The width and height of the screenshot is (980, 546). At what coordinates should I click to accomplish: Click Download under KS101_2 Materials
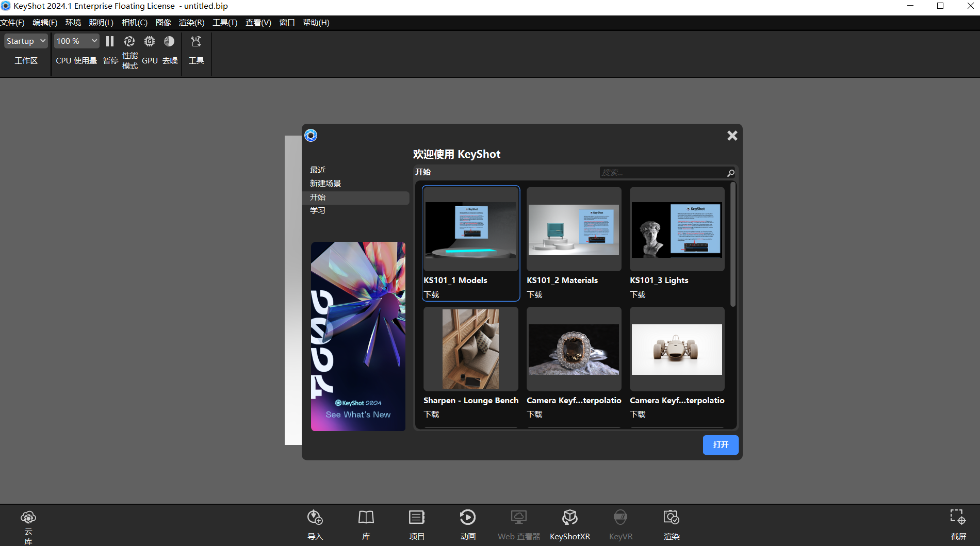tap(535, 295)
